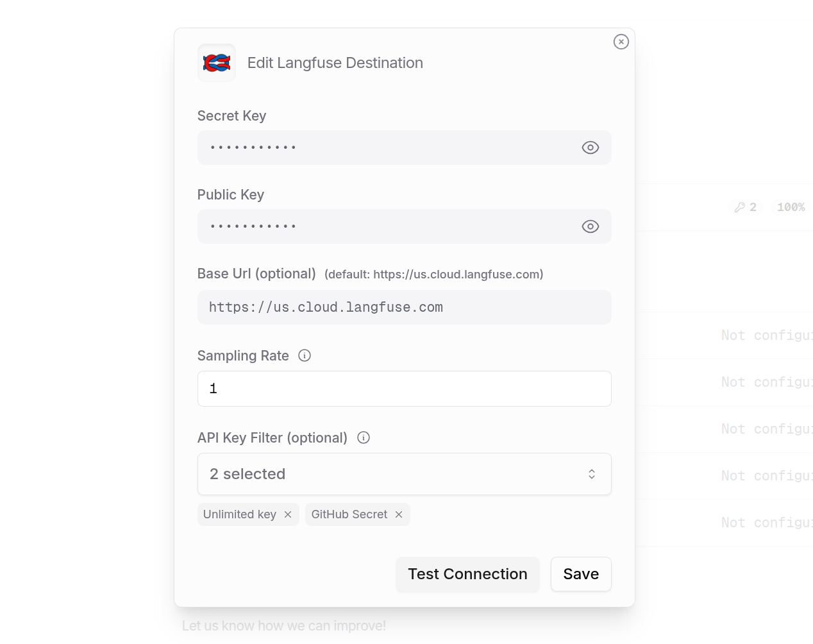Click the Test Connection button
This screenshot has width=813, height=644.
[467, 574]
